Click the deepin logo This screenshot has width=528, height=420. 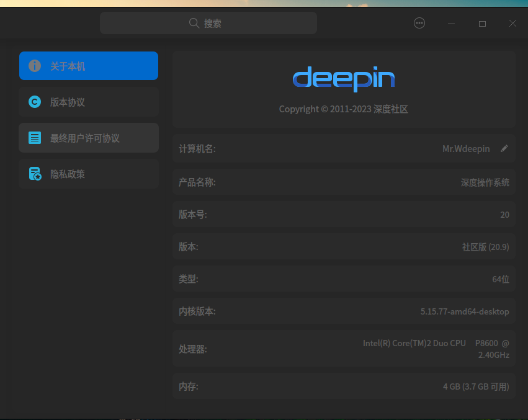tap(344, 79)
